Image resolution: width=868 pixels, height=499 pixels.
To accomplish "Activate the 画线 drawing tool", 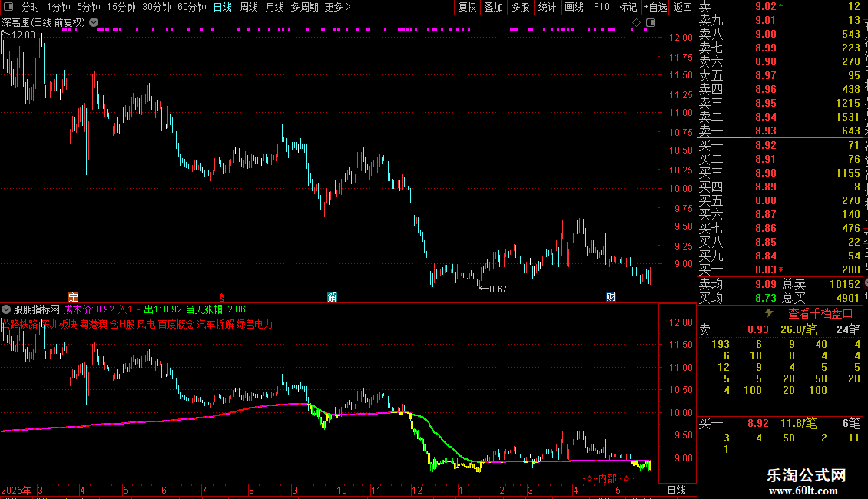I will 574,7.
